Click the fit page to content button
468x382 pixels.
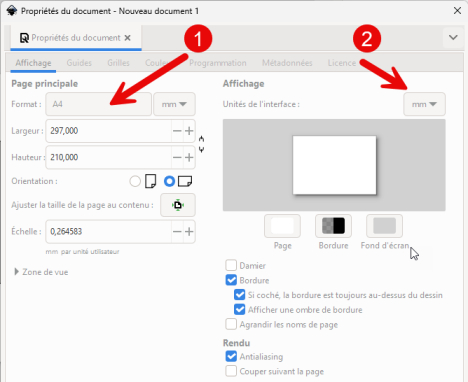click(178, 205)
